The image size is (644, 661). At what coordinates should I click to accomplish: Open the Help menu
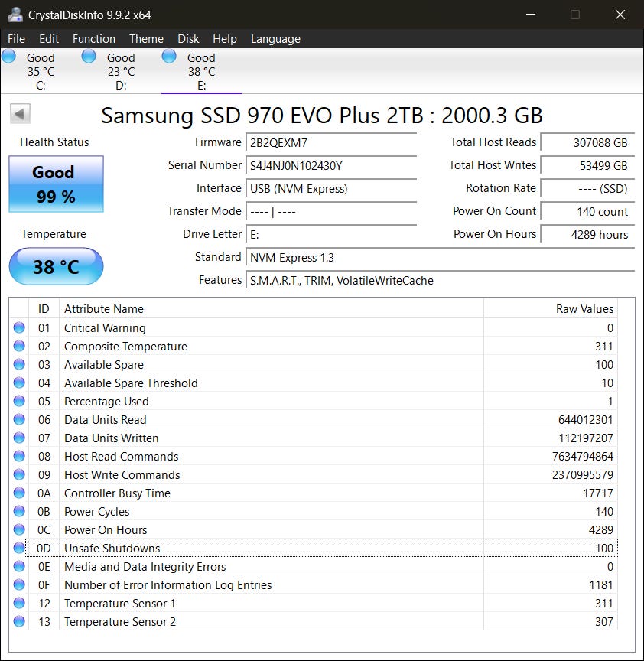[225, 39]
